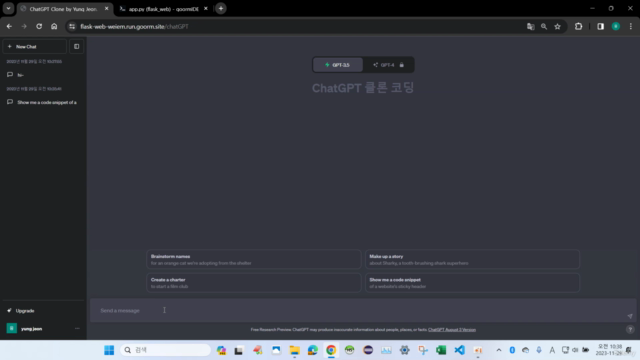Switch to the app.py goormIDE tab
This screenshot has height=360, width=640.
tap(163, 9)
